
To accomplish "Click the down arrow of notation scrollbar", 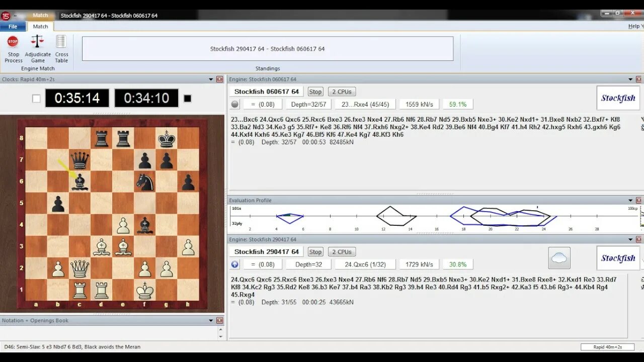I will tap(220, 336).
